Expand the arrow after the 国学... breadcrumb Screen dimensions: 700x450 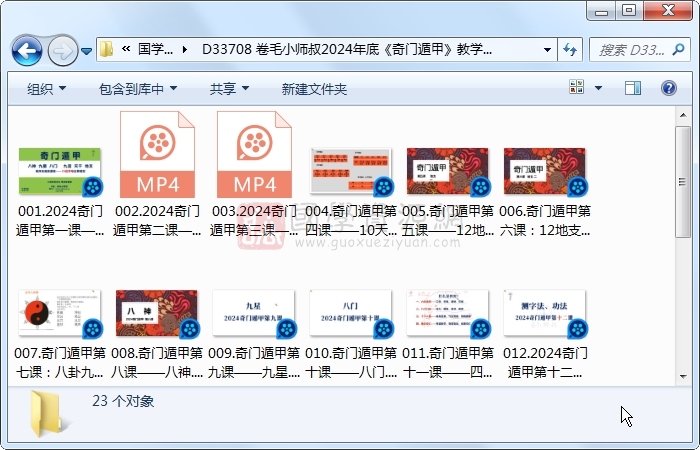184,49
